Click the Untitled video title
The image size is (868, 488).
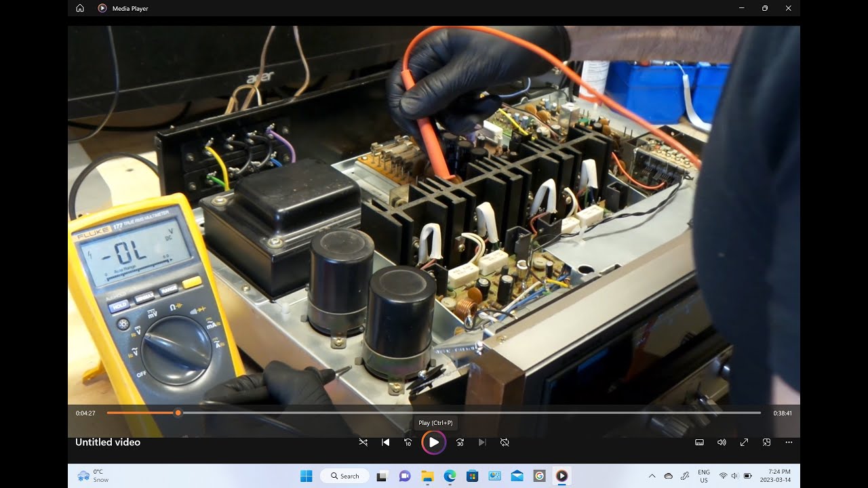pos(108,442)
